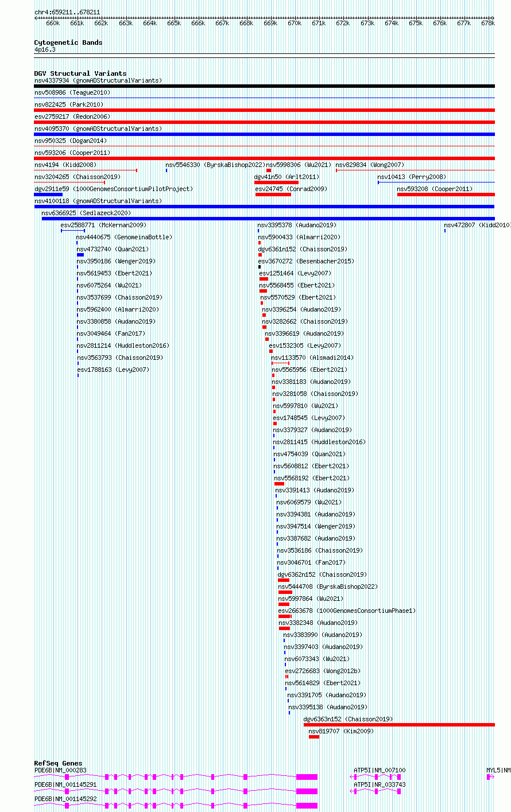Click nsv3049464 (Fan2017) label

click(111, 333)
